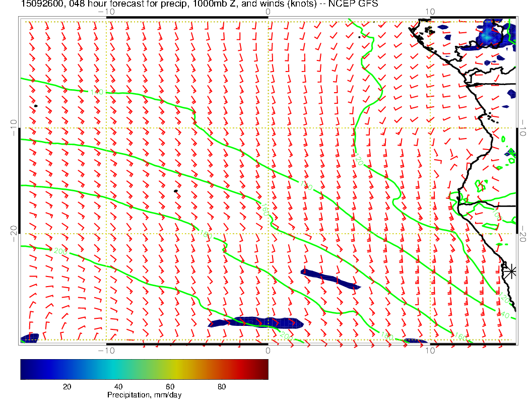532x411 pixels.
Task: Select the '60' tick label under the colorbar
Action: coord(170,387)
